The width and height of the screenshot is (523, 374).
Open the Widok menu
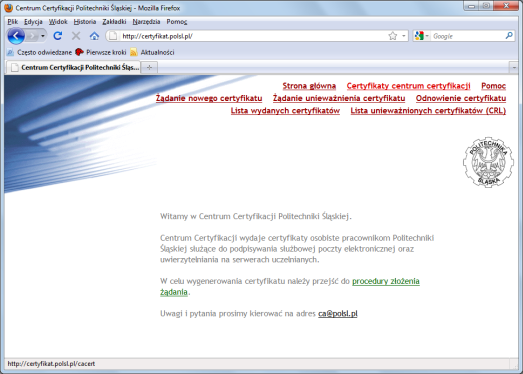(58, 22)
